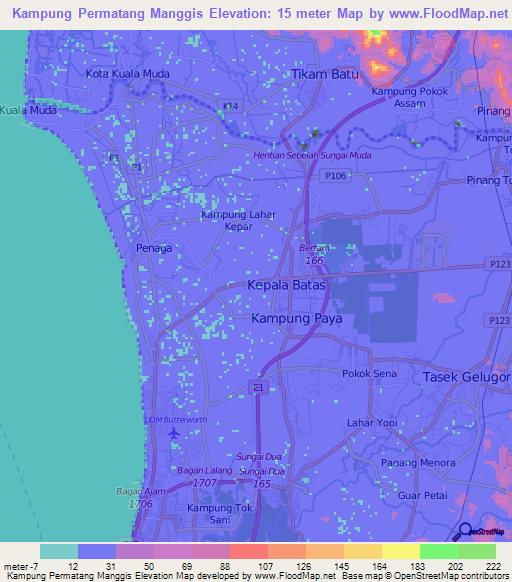Viewport: 512px width, 582px height.
Task: Click the Penaga place label
Action: [154, 248]
